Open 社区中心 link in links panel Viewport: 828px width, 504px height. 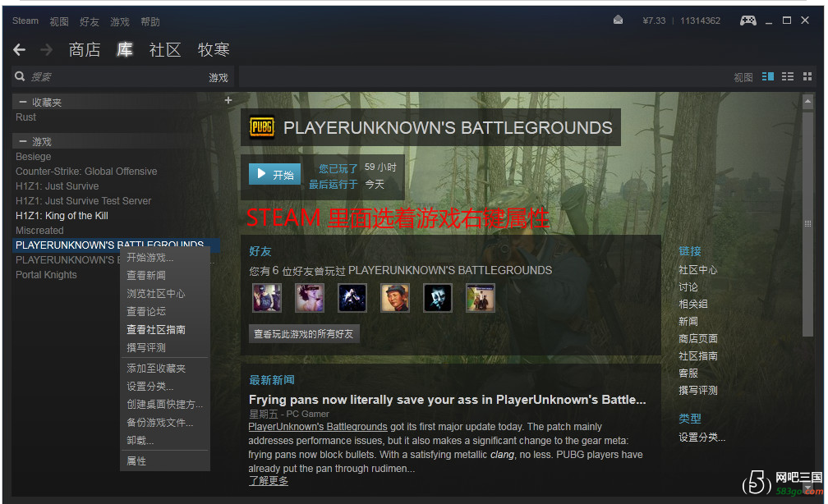tap(698, 270)
